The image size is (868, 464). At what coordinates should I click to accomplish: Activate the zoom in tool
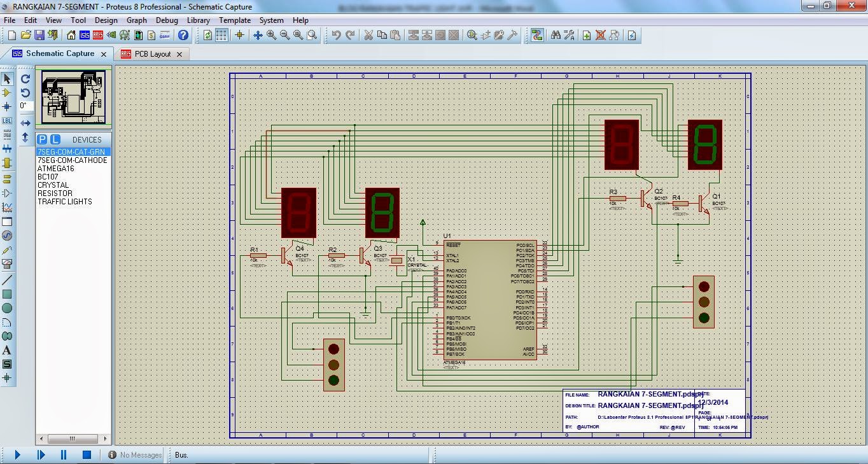(x=270, y=36)
